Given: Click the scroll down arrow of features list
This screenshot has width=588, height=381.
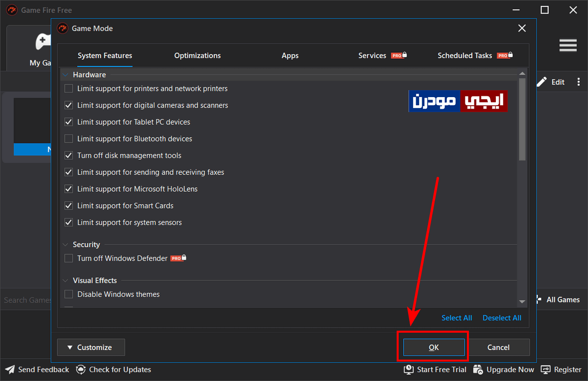Looking at the screenshot, I should pos(522,302).
